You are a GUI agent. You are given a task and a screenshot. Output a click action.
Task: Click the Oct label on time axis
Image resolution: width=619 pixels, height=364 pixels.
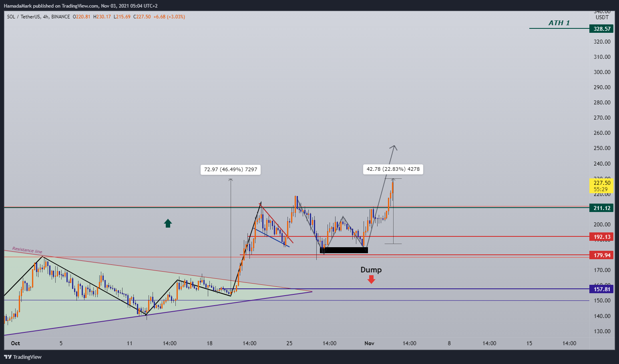tap(16, 343)
